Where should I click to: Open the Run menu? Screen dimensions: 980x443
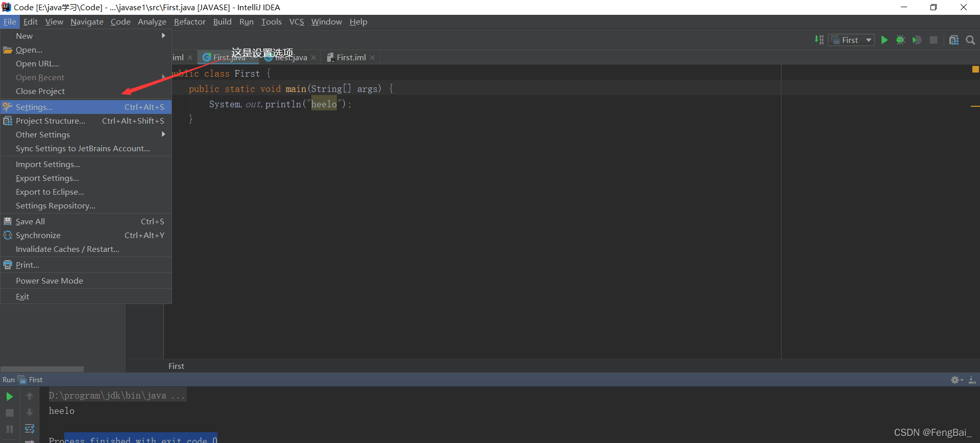click(x=247, y=21)
